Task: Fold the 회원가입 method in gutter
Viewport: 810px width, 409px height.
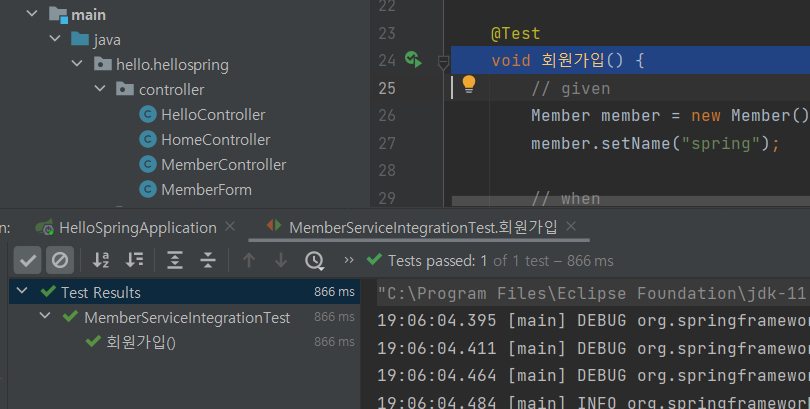Action: [x=443, y=62]
